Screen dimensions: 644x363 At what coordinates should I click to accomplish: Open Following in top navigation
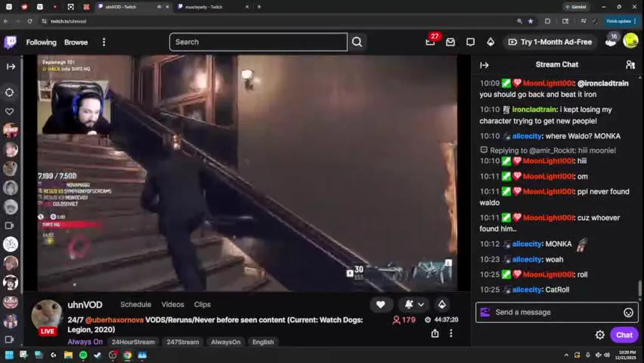coord(41,42)
